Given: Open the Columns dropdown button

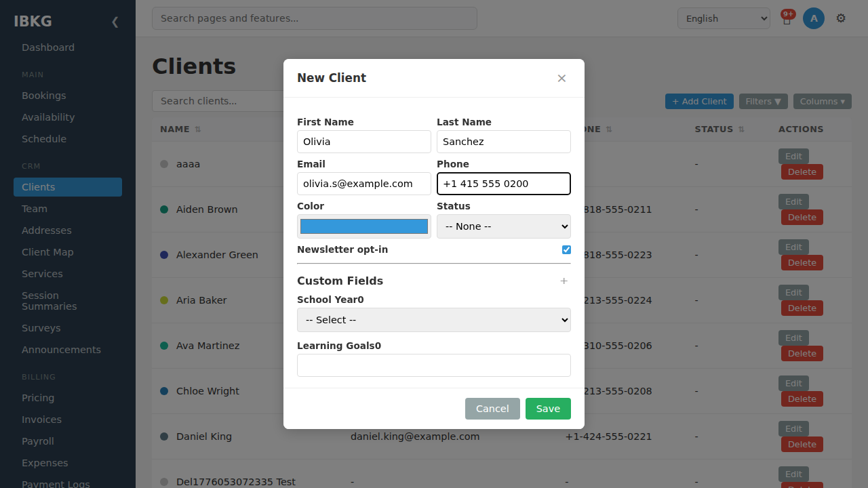Looking at the screenshot, I should tap(822, 102).
